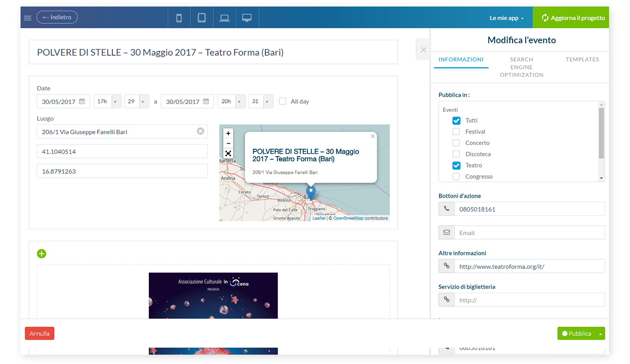Click phone icon next to 0805018161
Image resolution: width=630 pixels, height=364 pixels.
[x=447, y=209]
